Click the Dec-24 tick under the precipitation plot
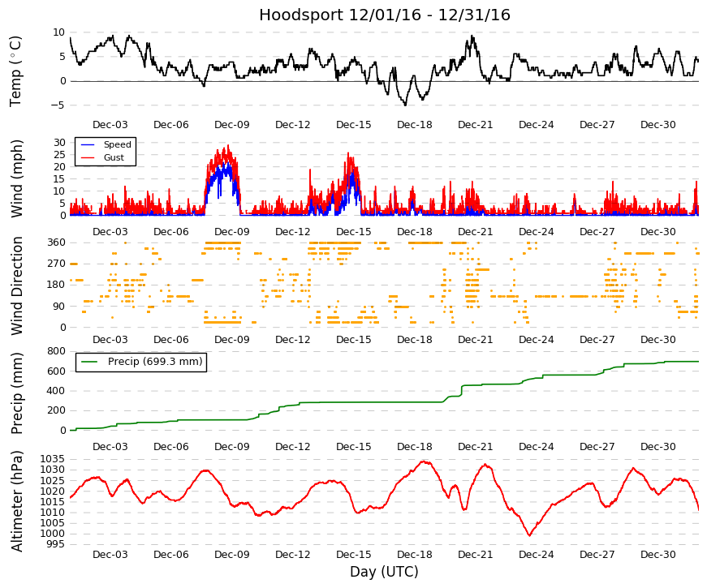The image size is (707, 588). pos(536,447)
